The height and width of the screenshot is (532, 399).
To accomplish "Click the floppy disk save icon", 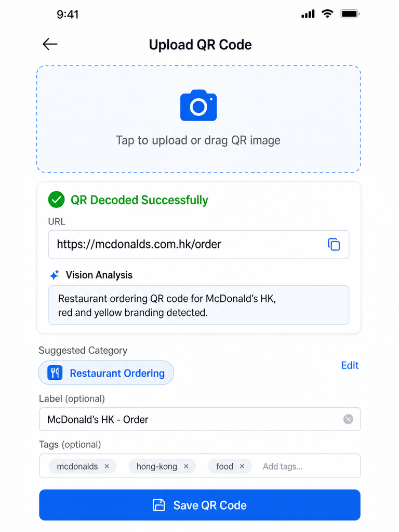I will pos(158,505).
